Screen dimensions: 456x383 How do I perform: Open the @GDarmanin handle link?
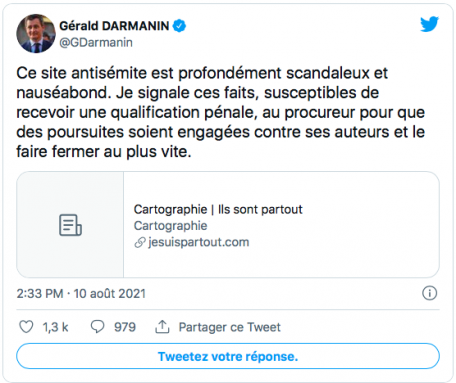click(x=96, y=43)
